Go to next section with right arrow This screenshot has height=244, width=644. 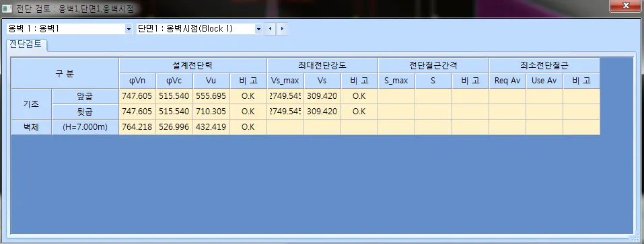click(x=282, y=29)
